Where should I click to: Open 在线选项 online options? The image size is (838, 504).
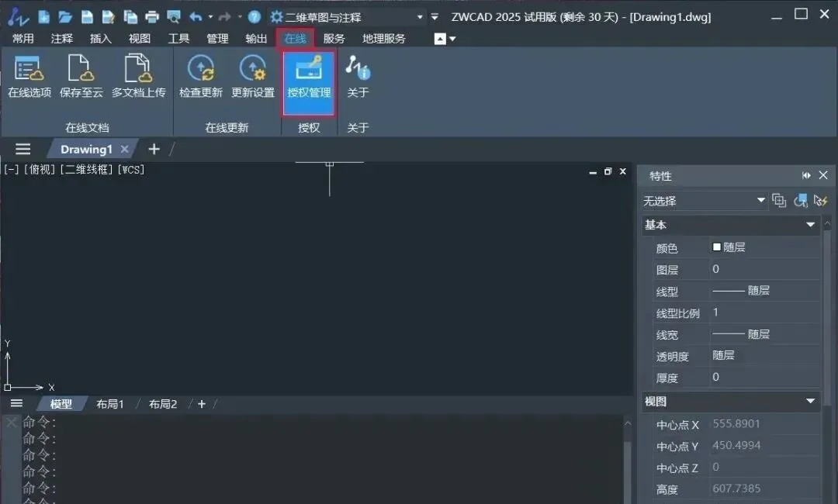(29, 77)
